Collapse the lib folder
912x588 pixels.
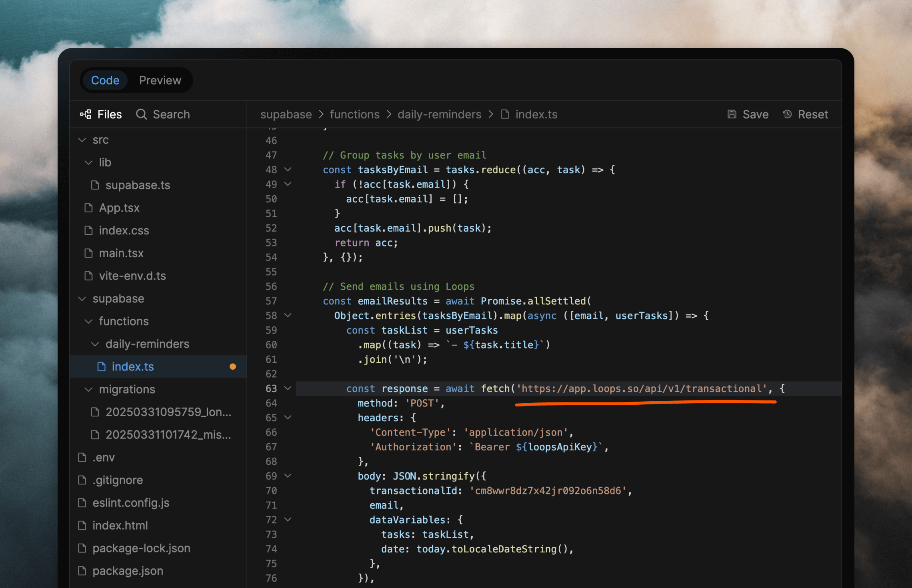click(89, 162)
